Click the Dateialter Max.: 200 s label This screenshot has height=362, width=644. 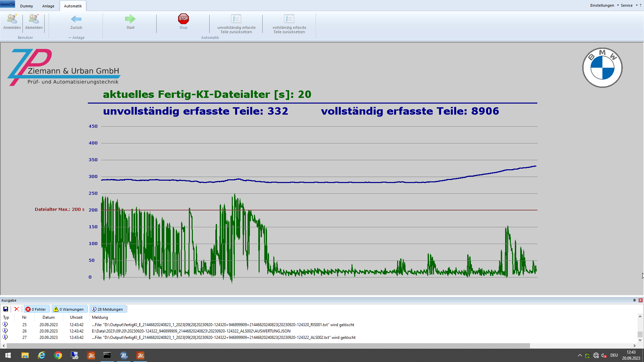point(60,209)
